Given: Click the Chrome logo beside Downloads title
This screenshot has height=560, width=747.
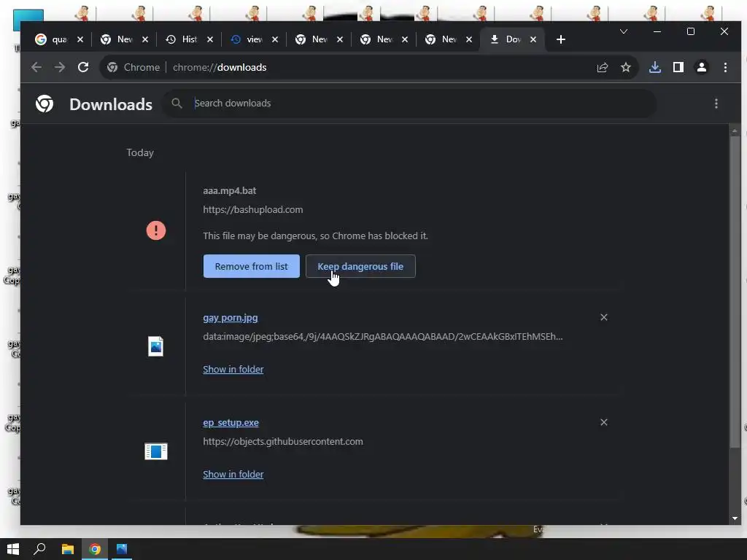Looking at the screenshot, I should [x=44, y=104].
